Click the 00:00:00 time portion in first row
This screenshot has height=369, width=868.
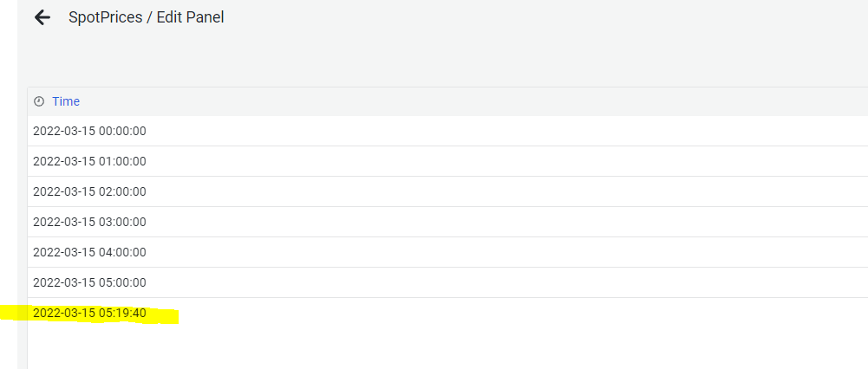point(122,131)
